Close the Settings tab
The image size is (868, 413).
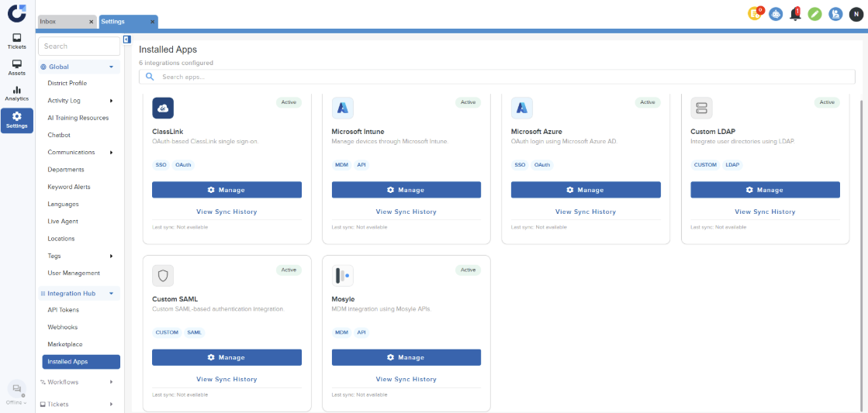pos(152,22)
